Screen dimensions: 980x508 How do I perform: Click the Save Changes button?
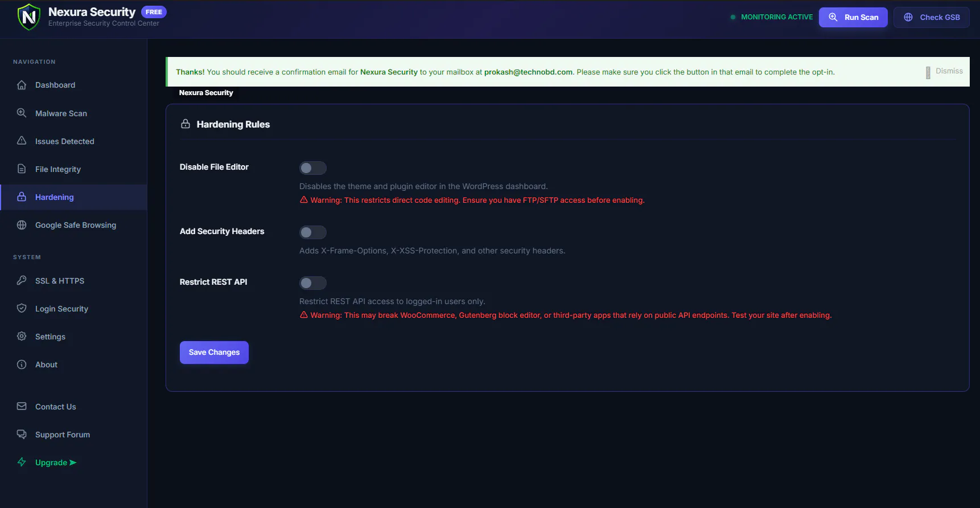pos(214,353)
